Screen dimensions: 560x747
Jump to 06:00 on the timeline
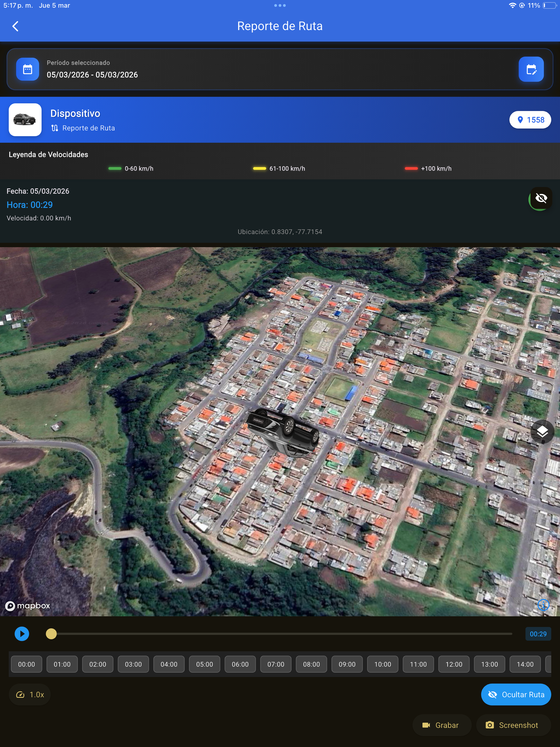pyautogui.click(x=240, y=664)
